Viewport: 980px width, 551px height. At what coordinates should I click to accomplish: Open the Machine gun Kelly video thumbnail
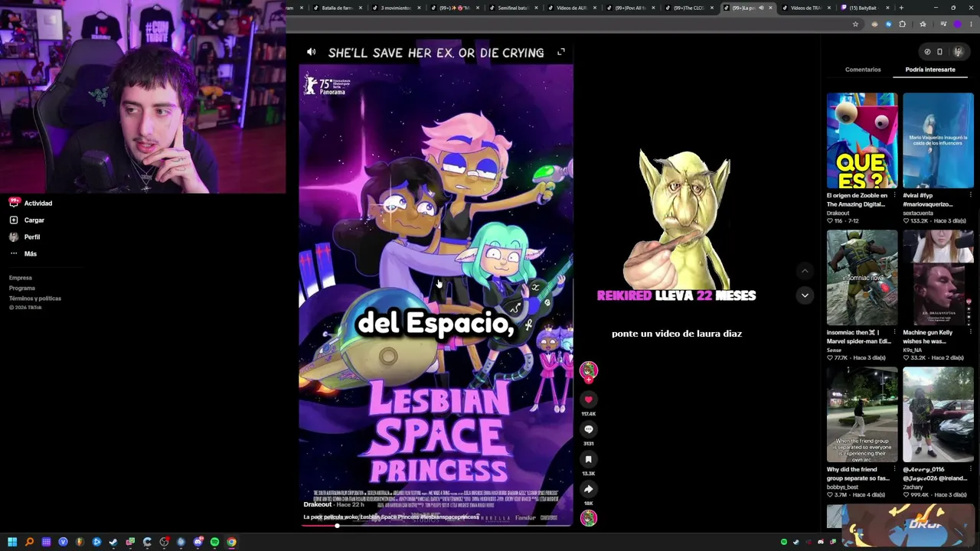tap(938, 278)
